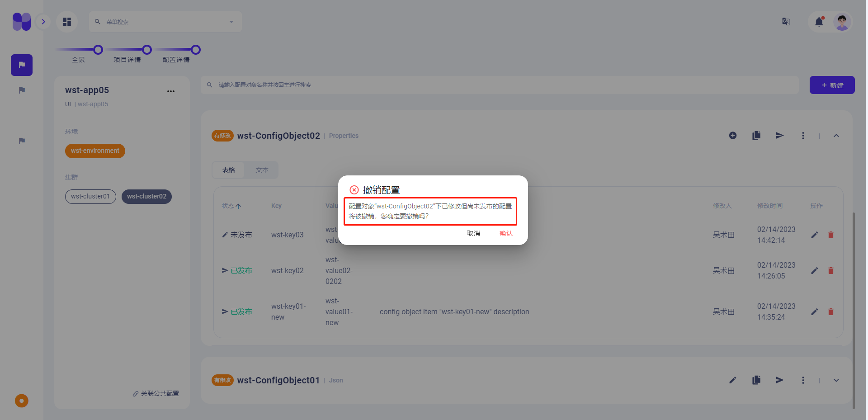Screen dimensions: 868x420
Task: Open the user avatar menu
Action: [842, 22]
